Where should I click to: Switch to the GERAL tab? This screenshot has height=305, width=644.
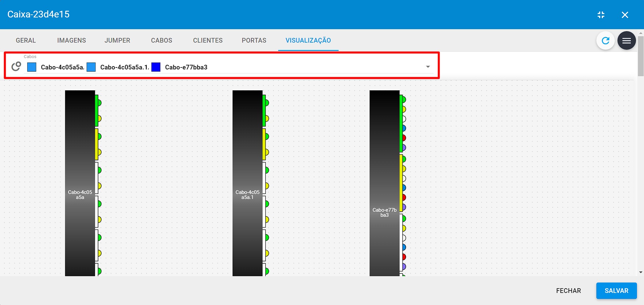coord(26,40)
